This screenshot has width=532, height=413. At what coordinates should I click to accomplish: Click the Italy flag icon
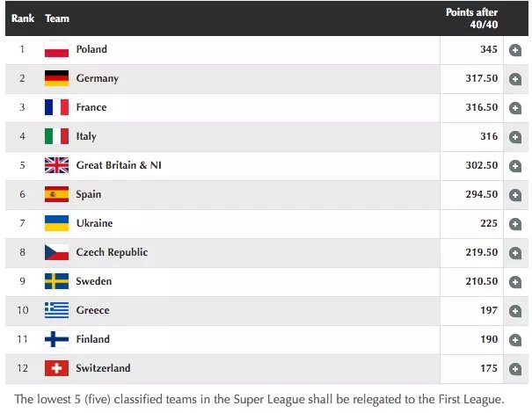tap(56, 136)
